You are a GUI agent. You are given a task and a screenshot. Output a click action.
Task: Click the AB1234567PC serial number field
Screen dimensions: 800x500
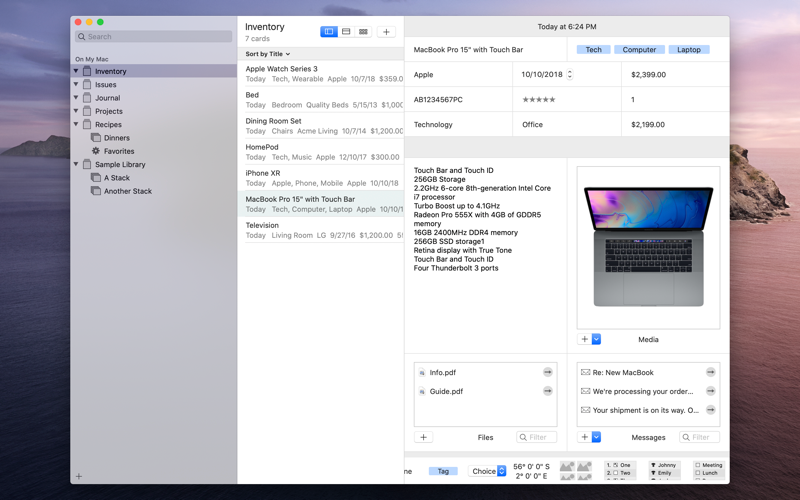coord(459,99)
